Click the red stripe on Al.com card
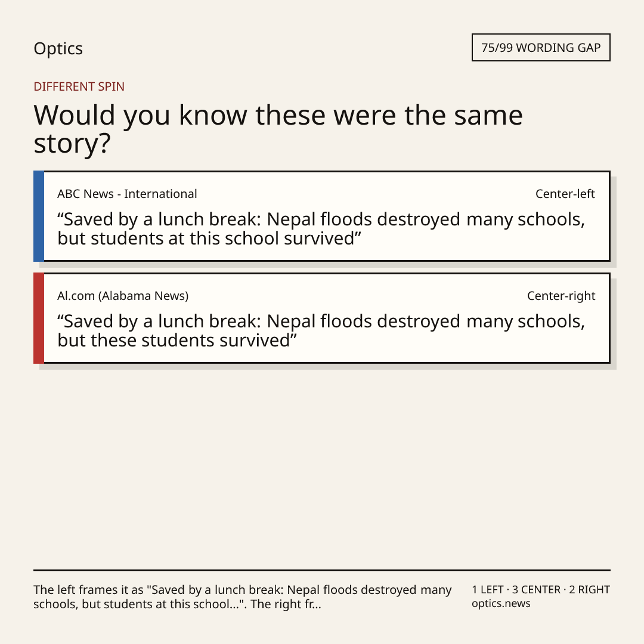 pyautogui.click(x=39, y=318)
